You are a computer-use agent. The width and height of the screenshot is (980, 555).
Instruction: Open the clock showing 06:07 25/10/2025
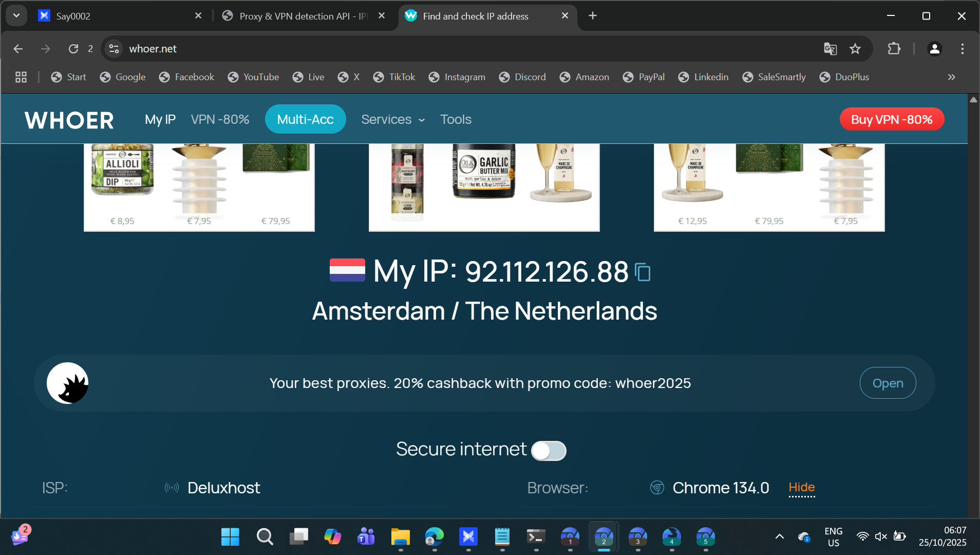(x=943, y=537)
